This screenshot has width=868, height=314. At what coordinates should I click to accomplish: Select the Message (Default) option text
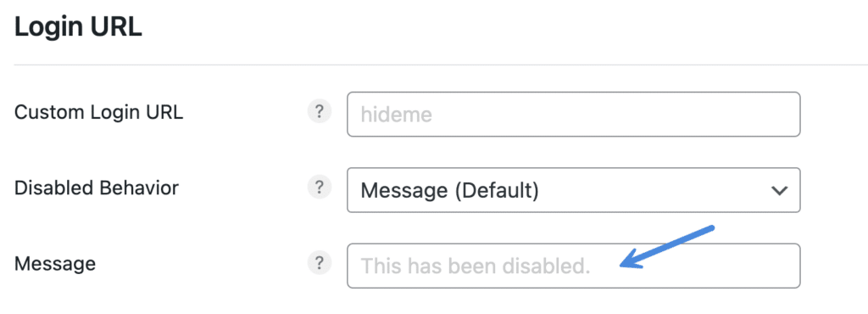449,190
